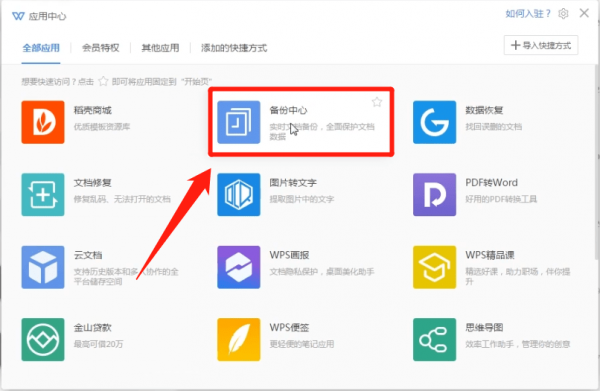Open the 云文档 cube icon
Image resolution: width=600 pixels, height=391 pixels.
[x=43, y=267]
